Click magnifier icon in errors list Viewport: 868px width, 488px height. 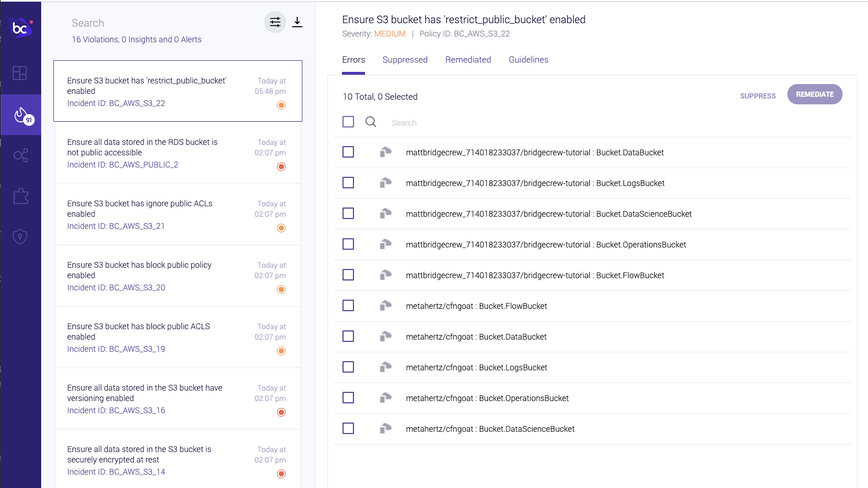click(x=371, y=122)
